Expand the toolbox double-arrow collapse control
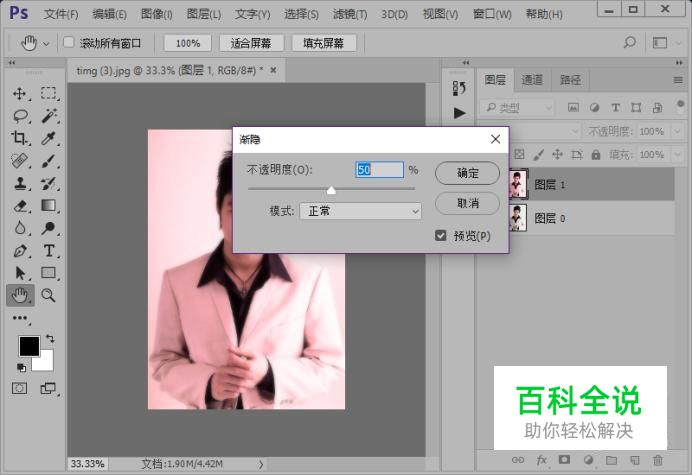692x475 pixels. 12,63
